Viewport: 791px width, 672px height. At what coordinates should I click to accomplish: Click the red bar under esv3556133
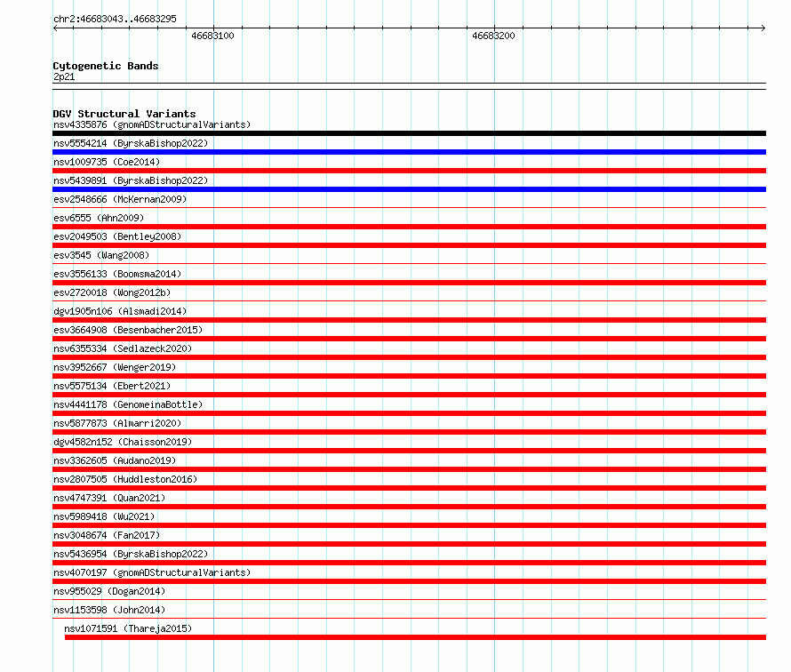(409, 283)
